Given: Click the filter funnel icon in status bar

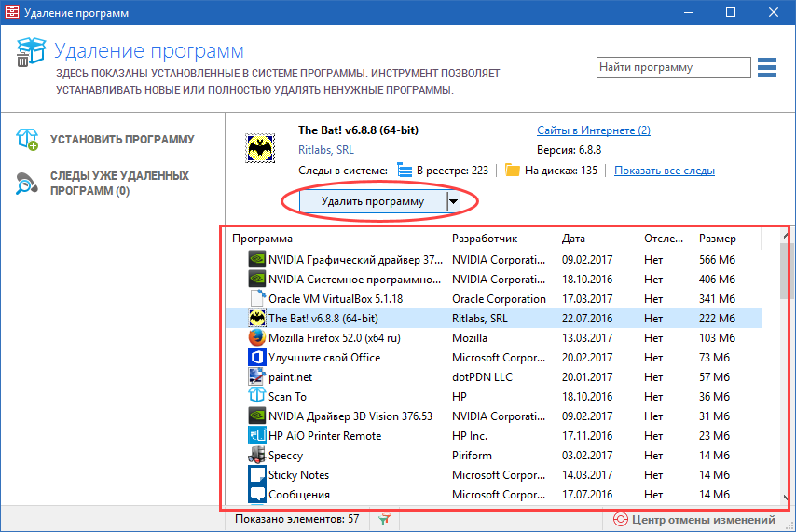Looking at the screenshot, I should 385,519.
